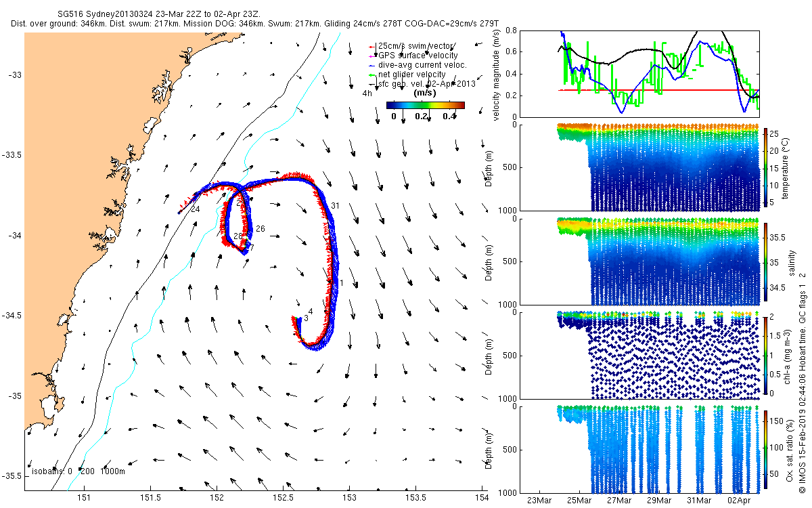Click the 'velocity magnitude (m/s)' axis label
Viewport: 812px width, 508px height.
[x=497, y=76]
